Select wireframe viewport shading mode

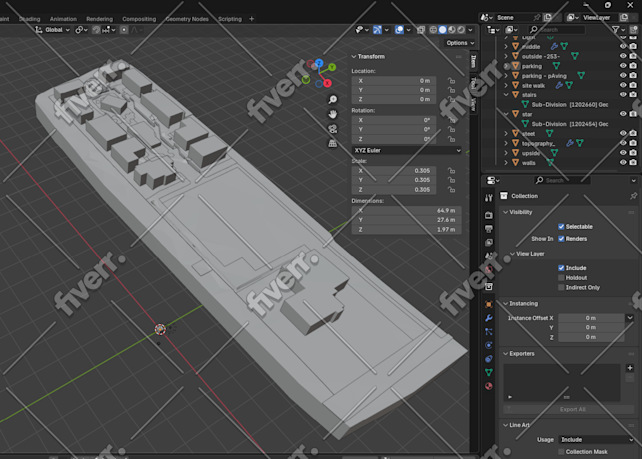click(433, 29)
